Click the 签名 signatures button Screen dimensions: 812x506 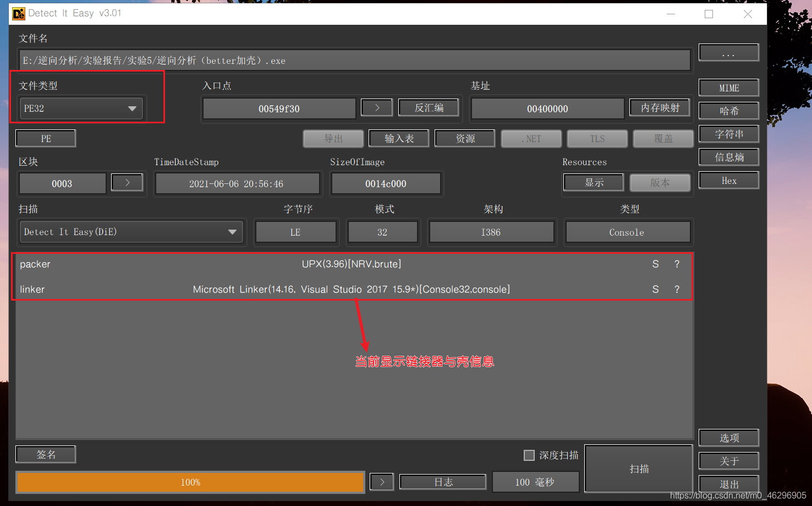pyautogui.click(x=46, y=455)
